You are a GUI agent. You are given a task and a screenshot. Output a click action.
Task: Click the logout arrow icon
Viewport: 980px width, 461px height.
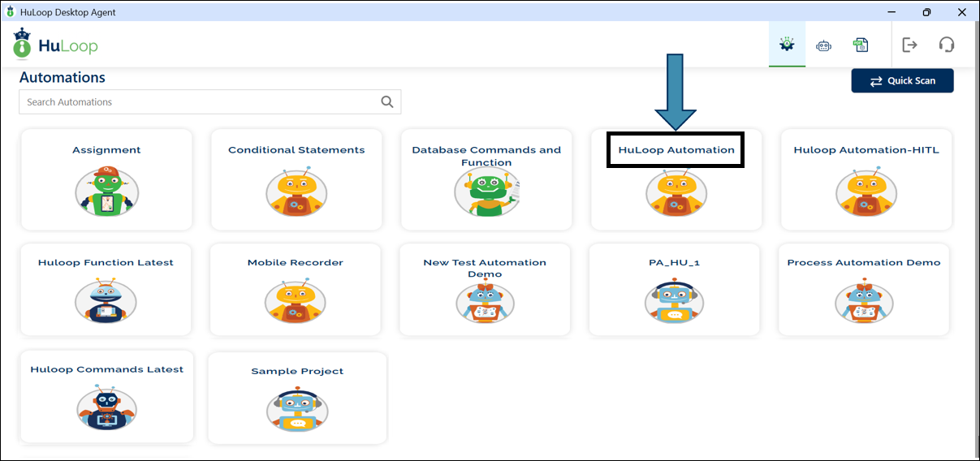coord(909,45)
